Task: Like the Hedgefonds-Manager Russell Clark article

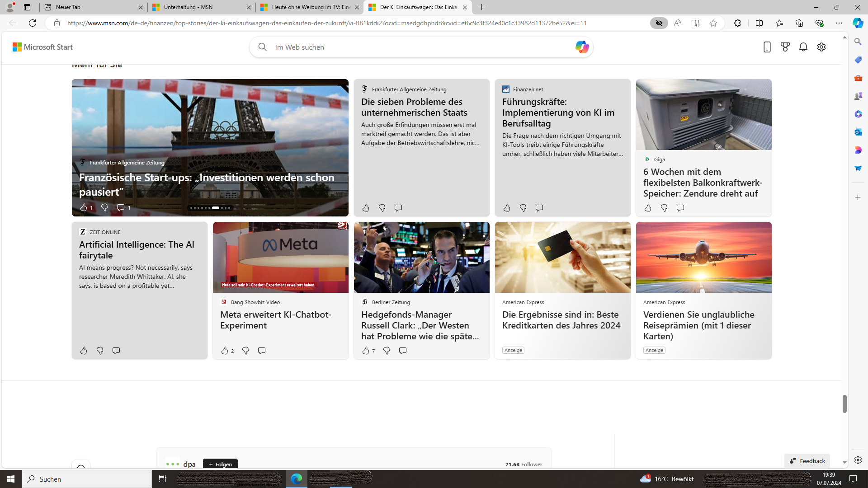Action: tap(366, 351)
